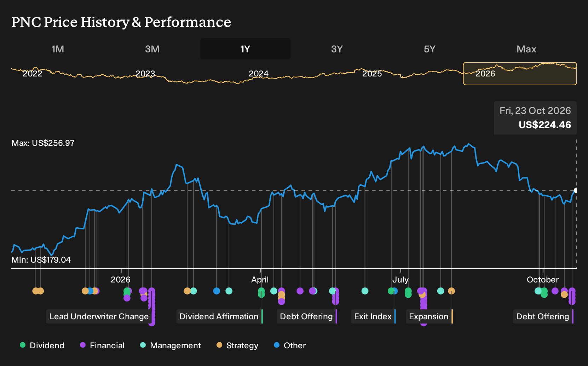Select the 3M time range tab
Viewport: 588px width, 366px height.
pos(152,49)
